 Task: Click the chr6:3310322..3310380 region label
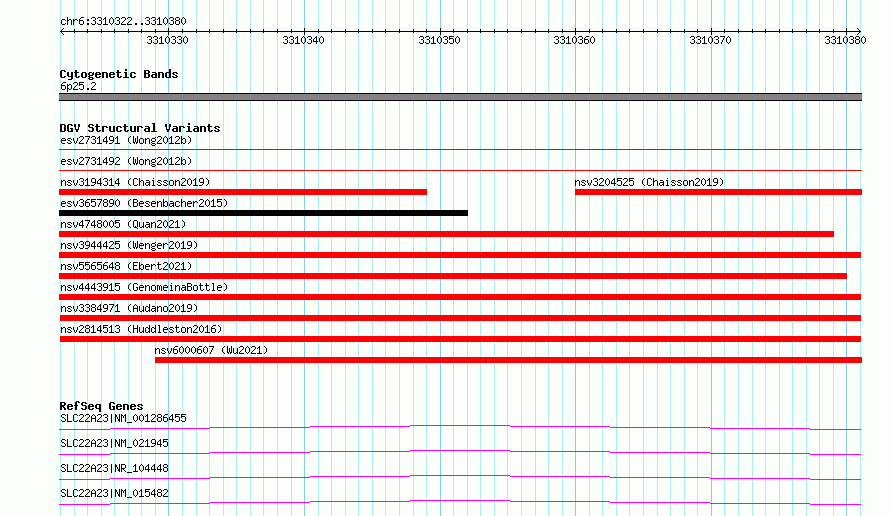123,21
